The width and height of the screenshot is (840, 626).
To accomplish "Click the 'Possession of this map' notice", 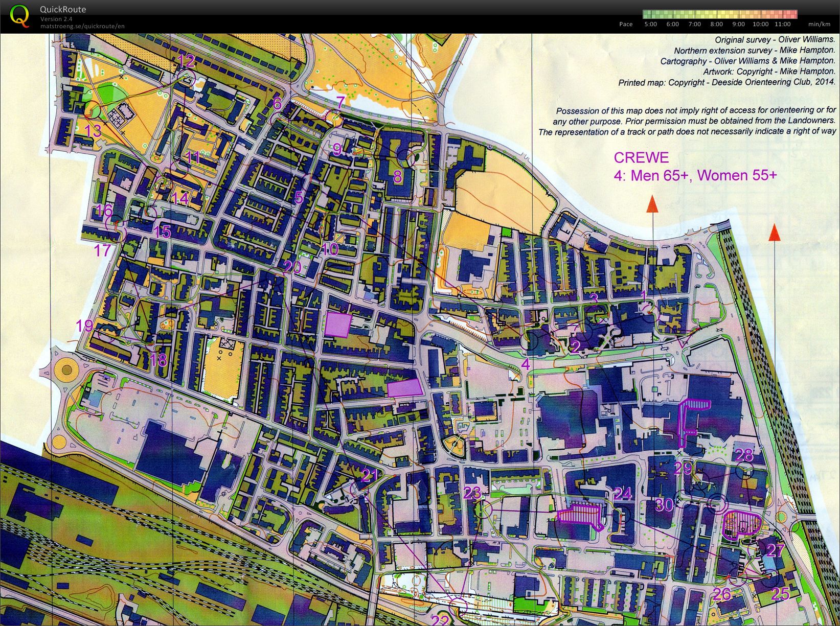I will pos(687,121).
